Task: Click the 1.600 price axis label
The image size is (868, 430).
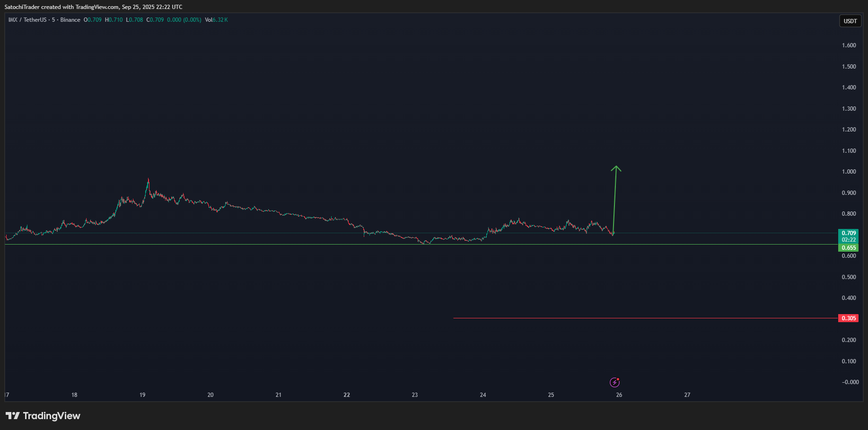Action: pos(849,45)
